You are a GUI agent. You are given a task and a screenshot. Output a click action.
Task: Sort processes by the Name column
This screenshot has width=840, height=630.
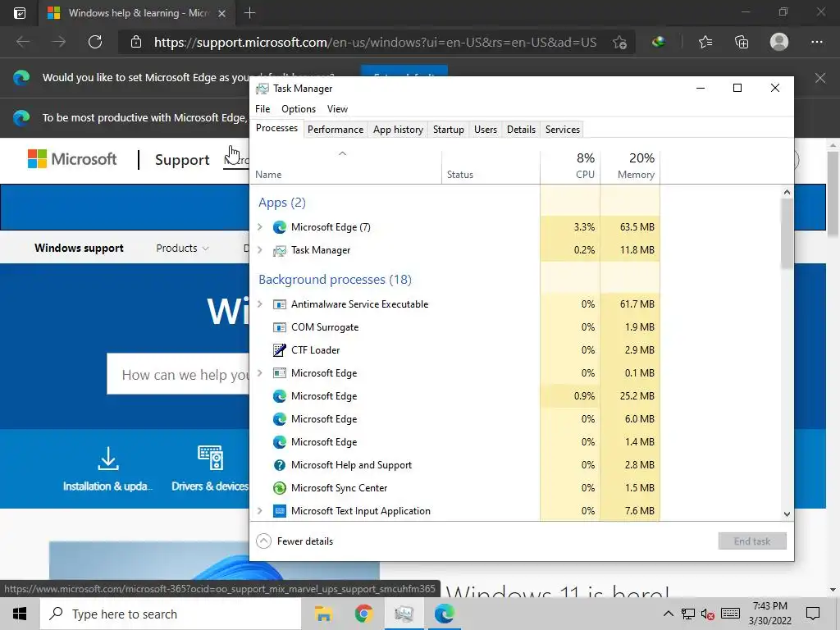346,167
